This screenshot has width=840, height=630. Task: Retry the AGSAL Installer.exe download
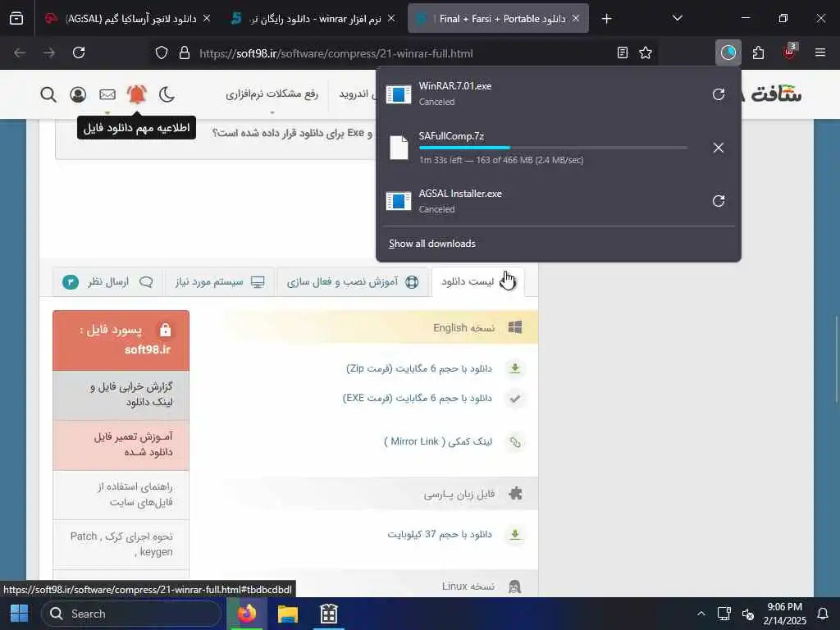pyautogui.click(x=719, y=201)
